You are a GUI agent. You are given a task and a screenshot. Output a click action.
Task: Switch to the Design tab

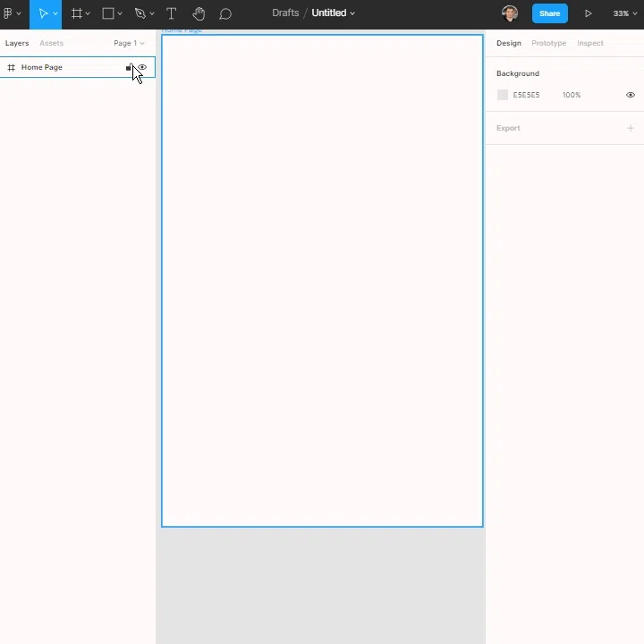coord(508,43)
